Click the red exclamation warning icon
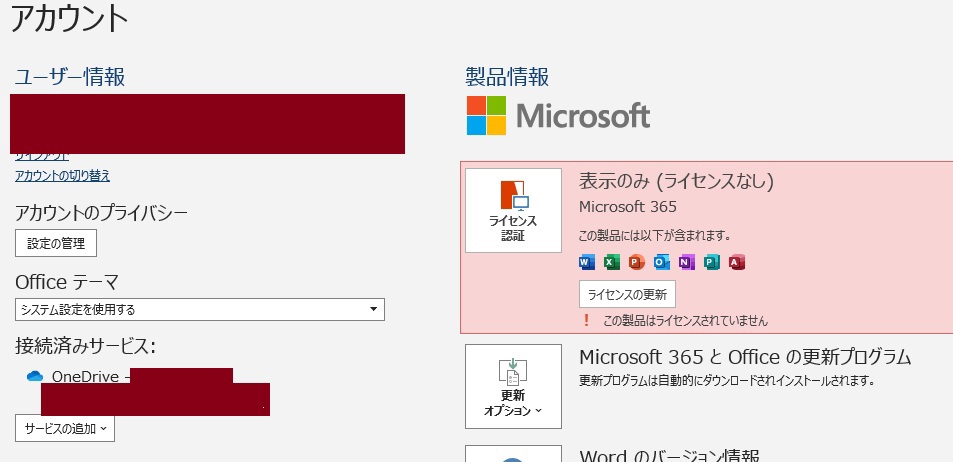 [x=587, y=320]
